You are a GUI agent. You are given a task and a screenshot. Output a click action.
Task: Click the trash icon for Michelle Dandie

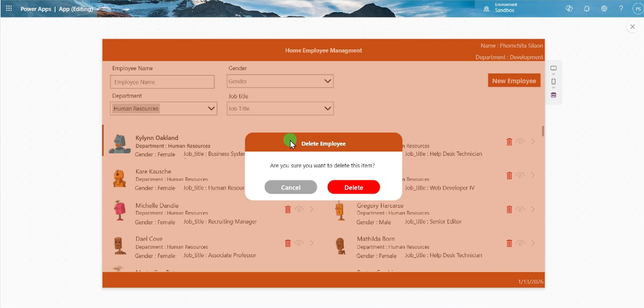pos(288,209)
